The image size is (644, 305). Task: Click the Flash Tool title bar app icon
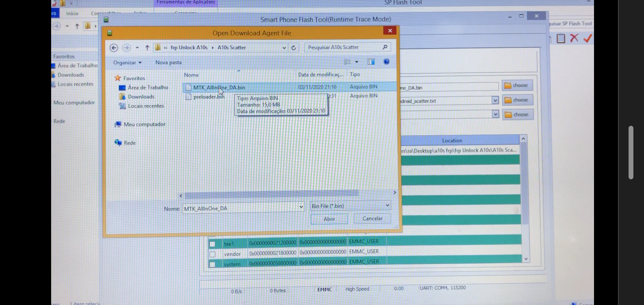[106, 19]
